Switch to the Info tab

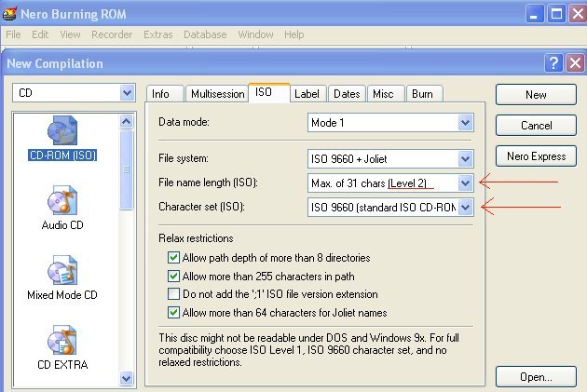click(165, 94)
